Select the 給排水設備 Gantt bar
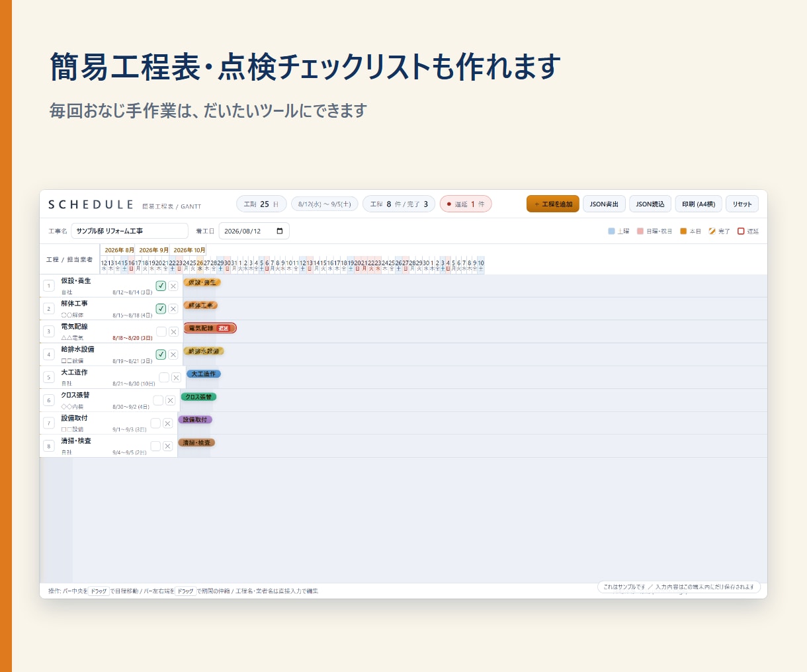 204,351
